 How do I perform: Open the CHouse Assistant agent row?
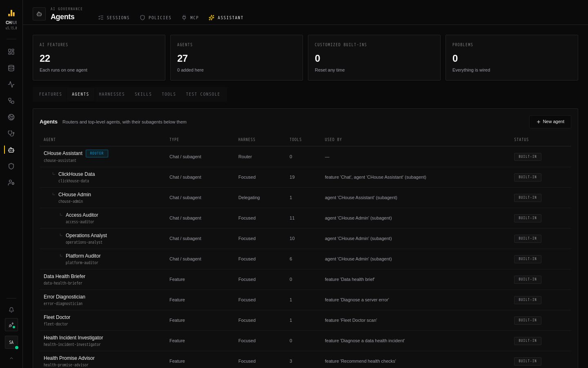click(305, 157)
